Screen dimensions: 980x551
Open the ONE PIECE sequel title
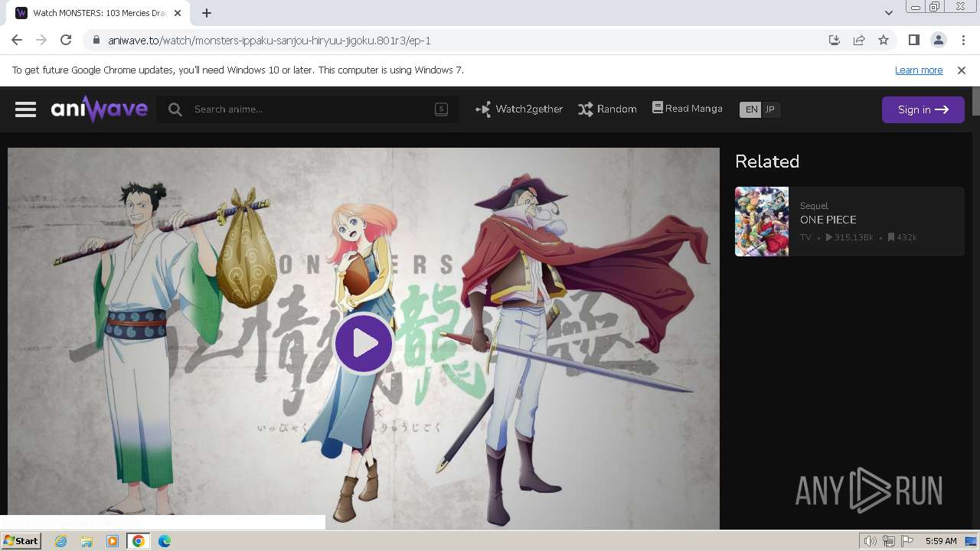(x=828, y=220)
